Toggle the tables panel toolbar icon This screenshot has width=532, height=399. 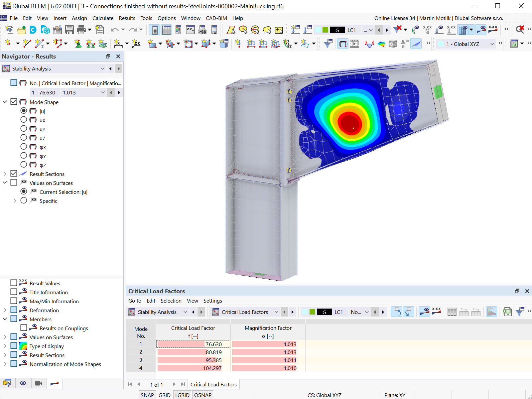click(167, 30)
